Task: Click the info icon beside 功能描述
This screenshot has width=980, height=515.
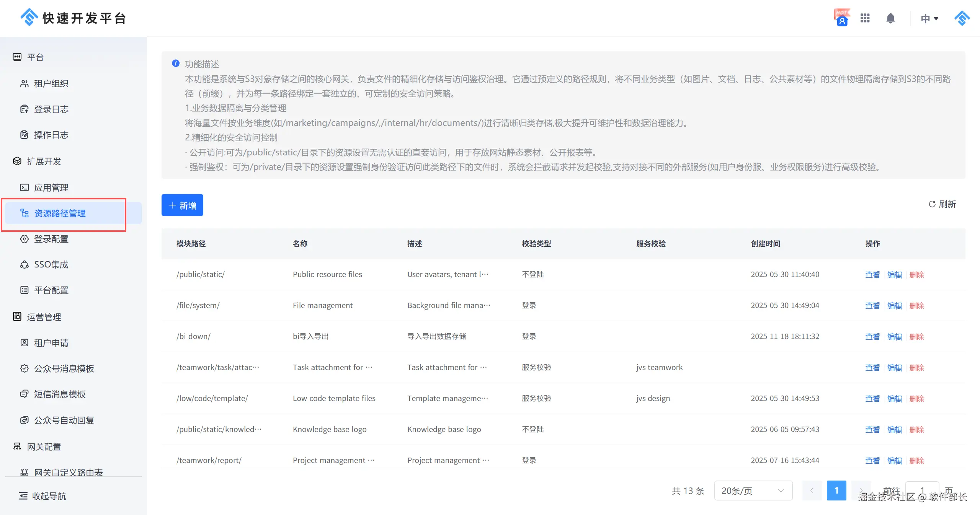Action: 176,64
